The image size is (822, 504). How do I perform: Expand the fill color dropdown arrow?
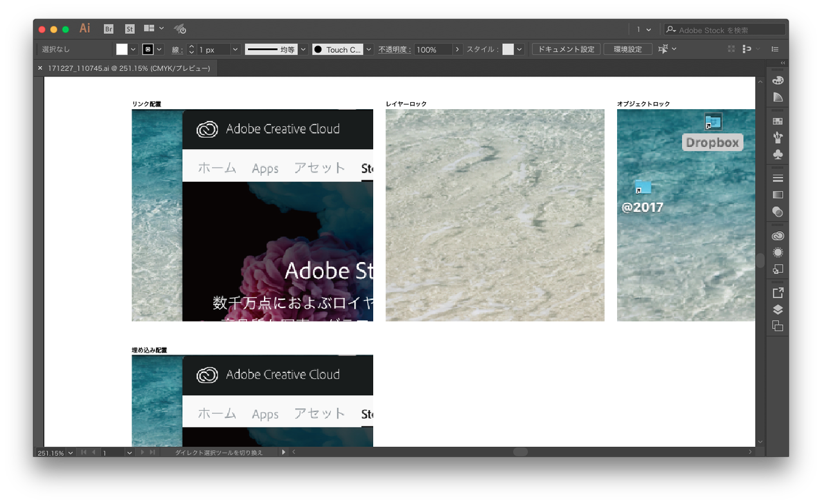pos(134,49)
